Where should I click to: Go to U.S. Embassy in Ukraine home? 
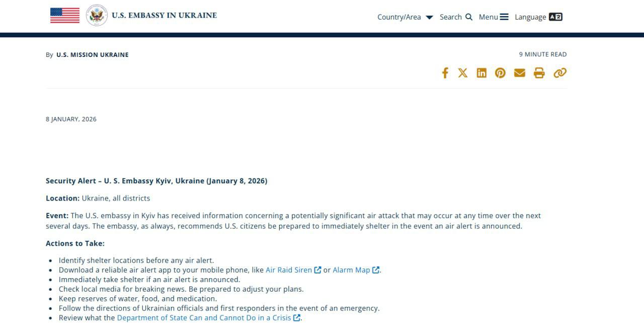164,15
